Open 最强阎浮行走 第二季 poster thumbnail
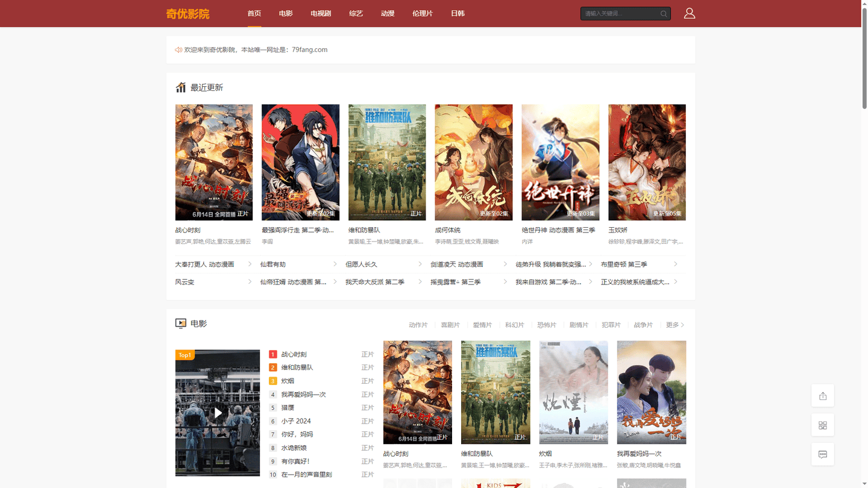Viewport: 868px width, 488px height. (300, 162)
